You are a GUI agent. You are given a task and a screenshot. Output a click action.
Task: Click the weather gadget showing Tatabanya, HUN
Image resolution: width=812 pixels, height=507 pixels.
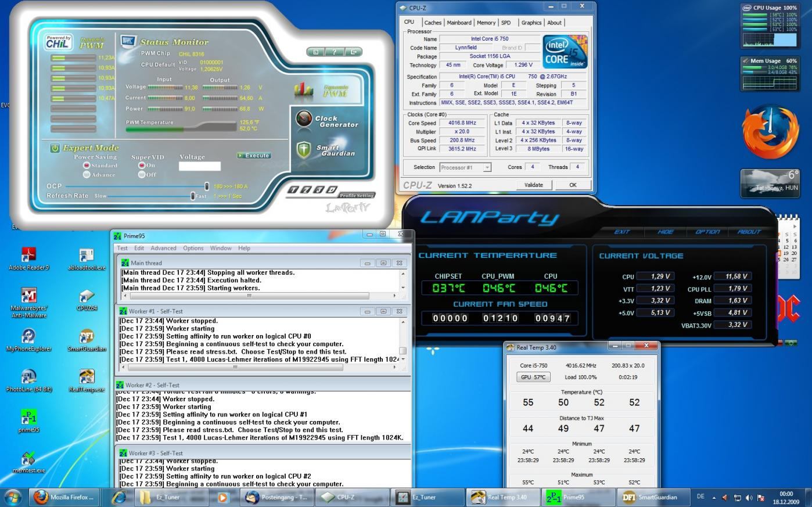coord(770,184)
